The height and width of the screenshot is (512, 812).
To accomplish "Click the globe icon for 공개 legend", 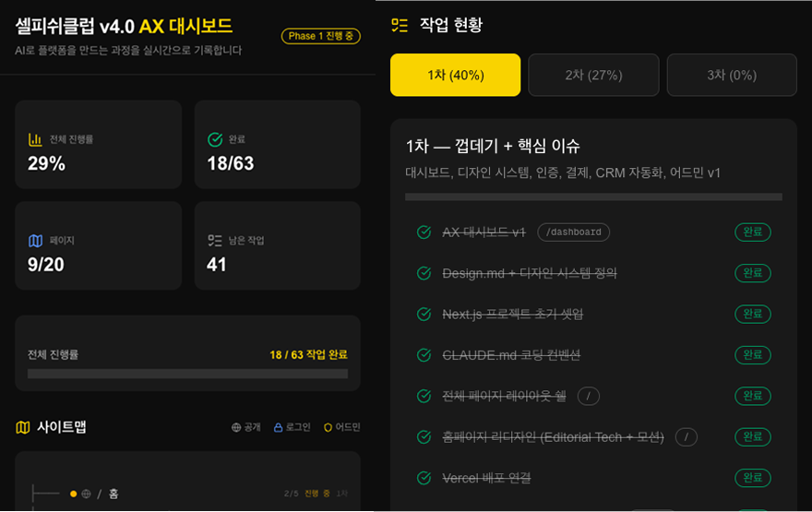I will pos(236,427).
